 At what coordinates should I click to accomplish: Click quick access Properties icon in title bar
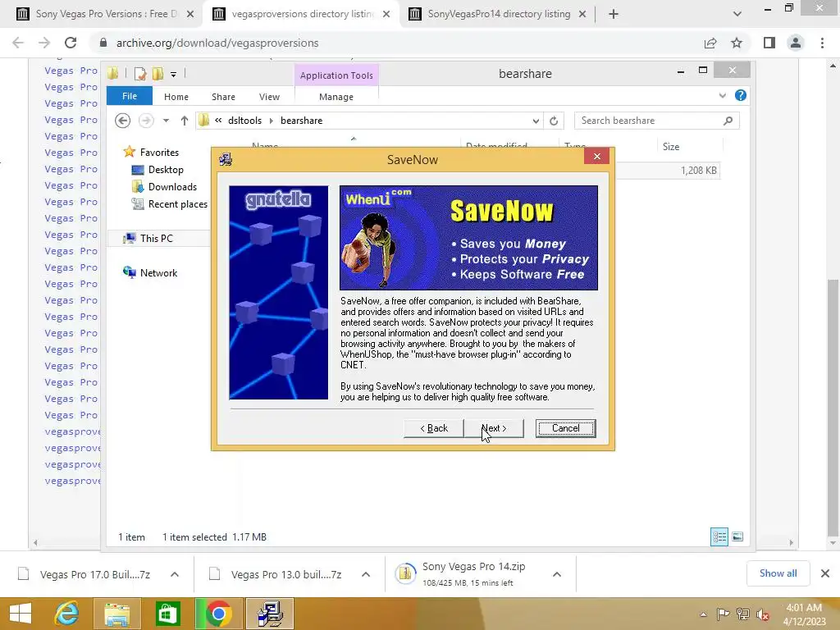[x=139, y=73]
